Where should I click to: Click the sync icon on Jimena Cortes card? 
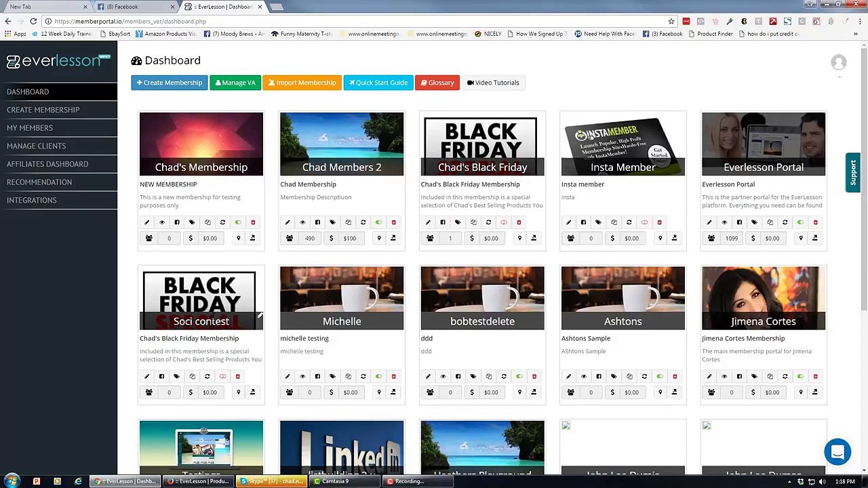[x=785, y=376]
